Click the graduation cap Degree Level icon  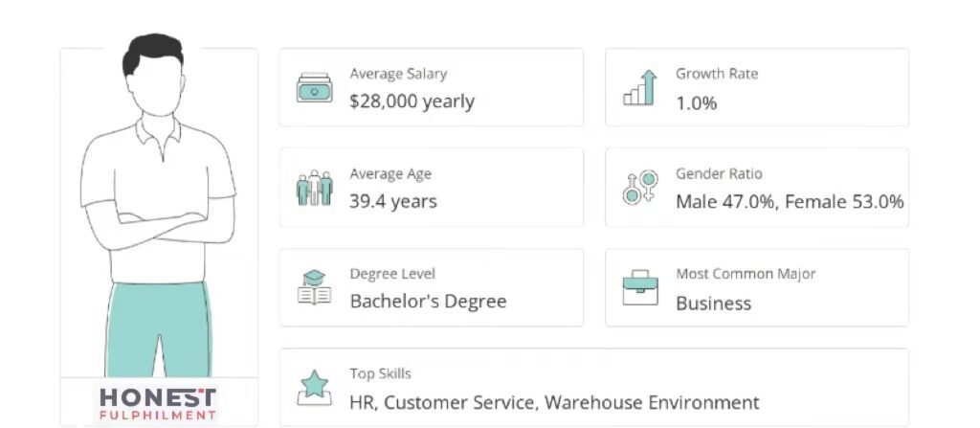(314, 287)
